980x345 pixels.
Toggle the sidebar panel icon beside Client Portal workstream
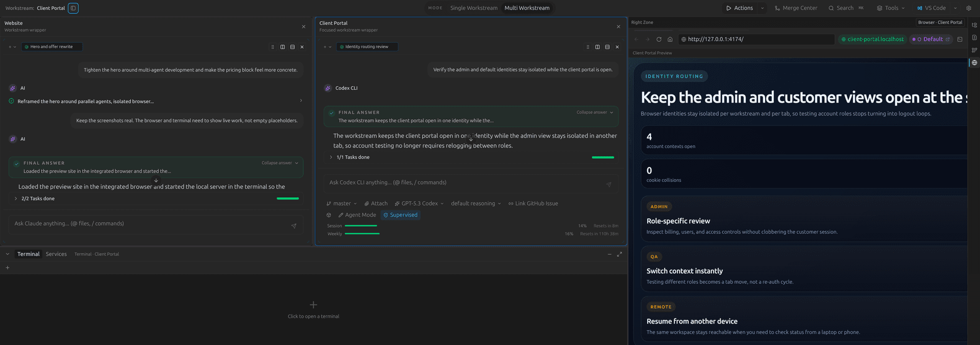(x=73, y=8)
